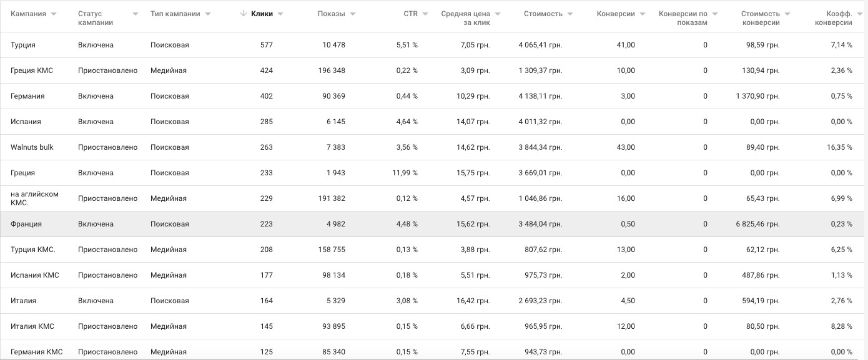Click the Германия КМС campaign name
This screenshot has height=360, width=868.
[37, 352]
